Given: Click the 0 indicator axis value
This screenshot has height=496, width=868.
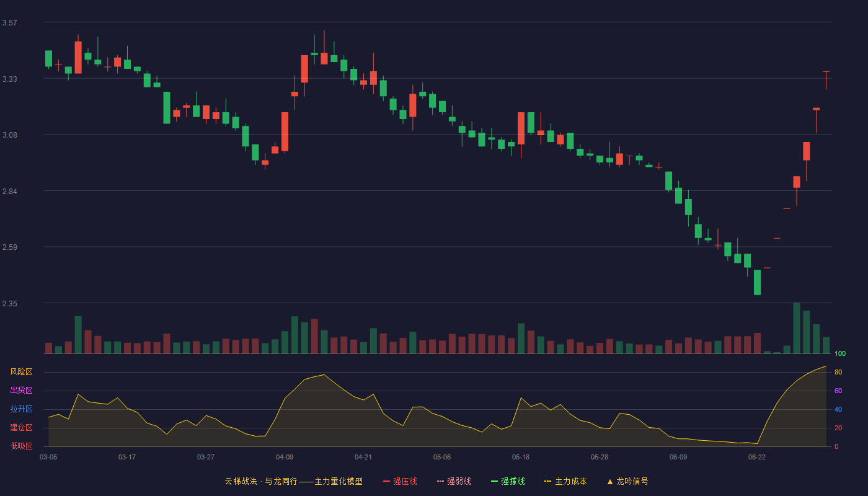Looking at the screenshot, I should [x=836, y=446].
